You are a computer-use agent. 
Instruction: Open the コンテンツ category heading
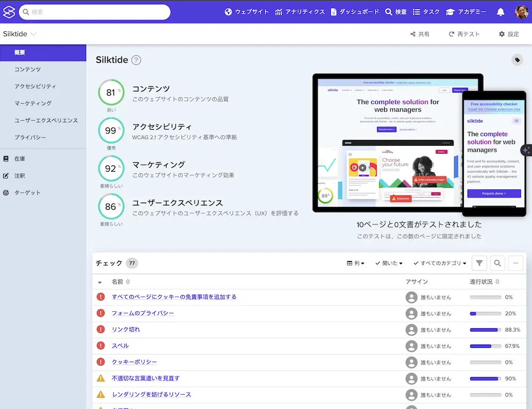[151, 89]
